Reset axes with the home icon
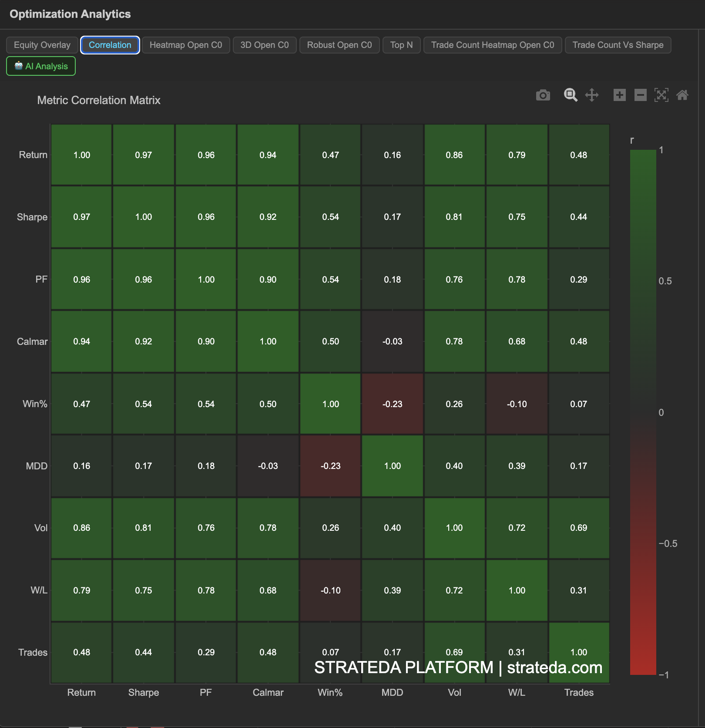The image size is (705, 728). 683,95
